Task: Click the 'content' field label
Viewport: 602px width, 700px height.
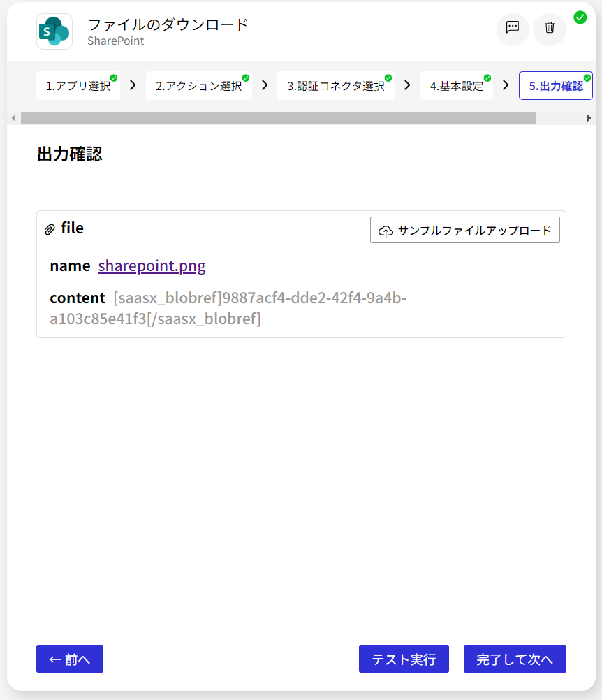Action: [x=78, y=298]
